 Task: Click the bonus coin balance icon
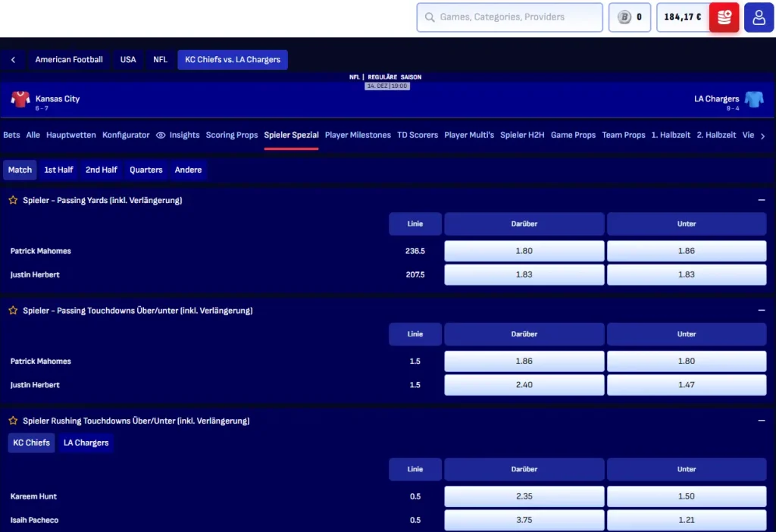point(624,17)
